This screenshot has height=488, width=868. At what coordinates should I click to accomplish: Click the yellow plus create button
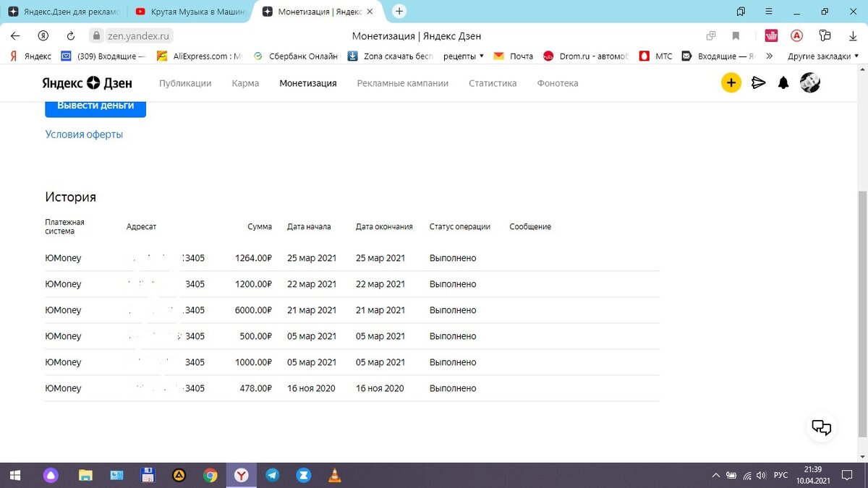[x=731, y=83]
